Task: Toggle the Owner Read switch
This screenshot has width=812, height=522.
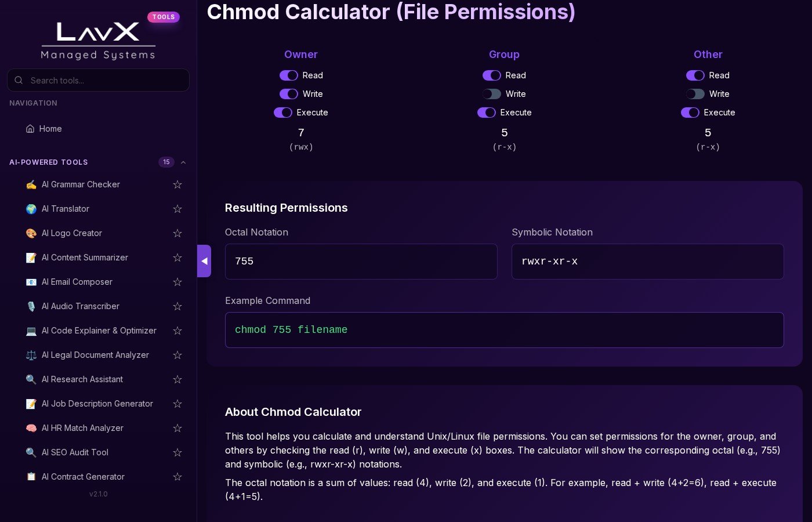Action: 288,75
